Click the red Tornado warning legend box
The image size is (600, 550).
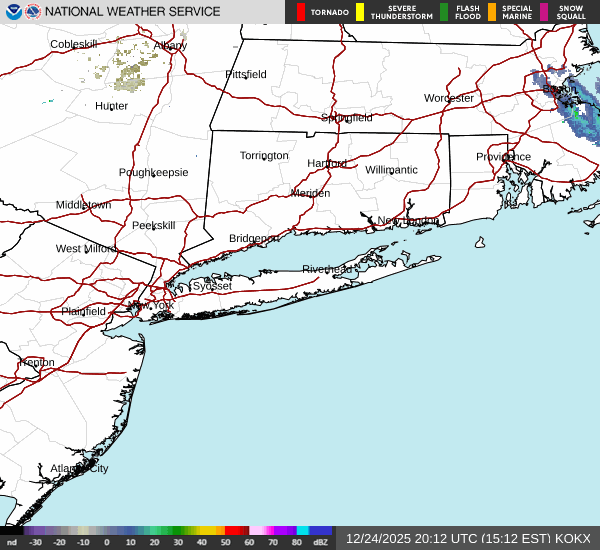(301, 12)
